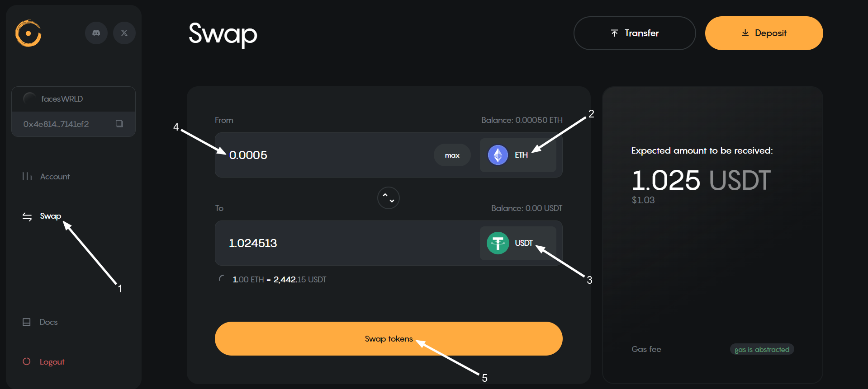
Task: Set max amount with max button
Action: point(452,155)
